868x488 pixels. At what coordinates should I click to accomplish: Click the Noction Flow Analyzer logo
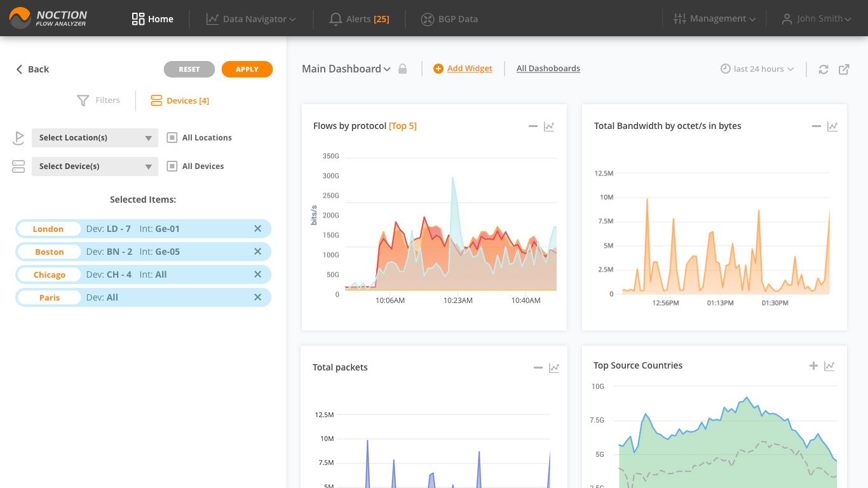48,18
